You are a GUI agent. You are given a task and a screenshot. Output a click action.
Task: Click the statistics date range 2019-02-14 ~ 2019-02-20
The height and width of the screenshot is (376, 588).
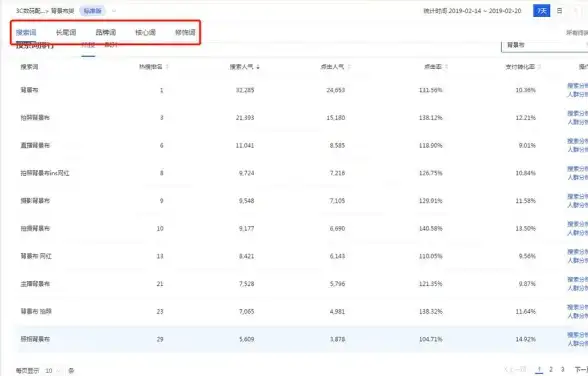[485, 11]
